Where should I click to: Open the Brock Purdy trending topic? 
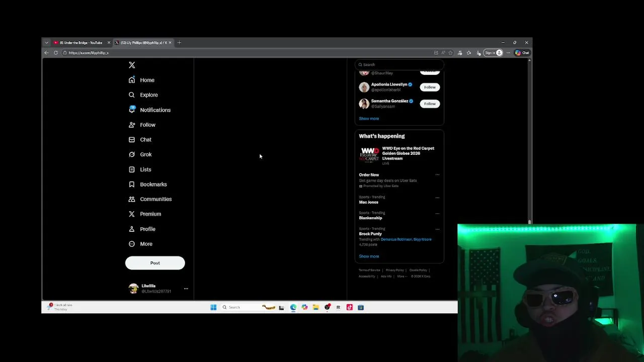point(370,234)
